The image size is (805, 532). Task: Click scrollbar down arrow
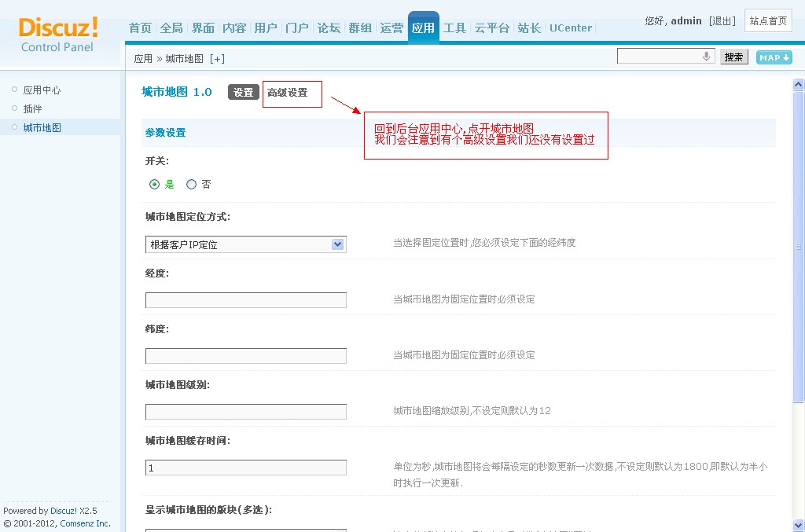coord(798,525)
